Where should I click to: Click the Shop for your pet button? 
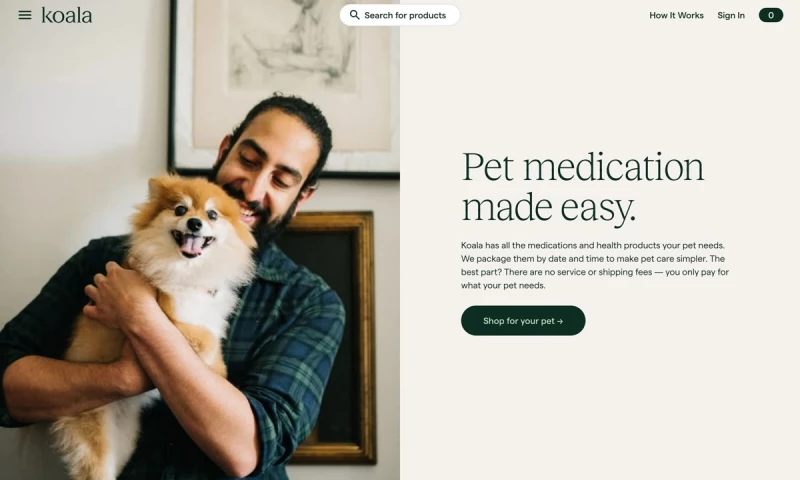(523, 321)
